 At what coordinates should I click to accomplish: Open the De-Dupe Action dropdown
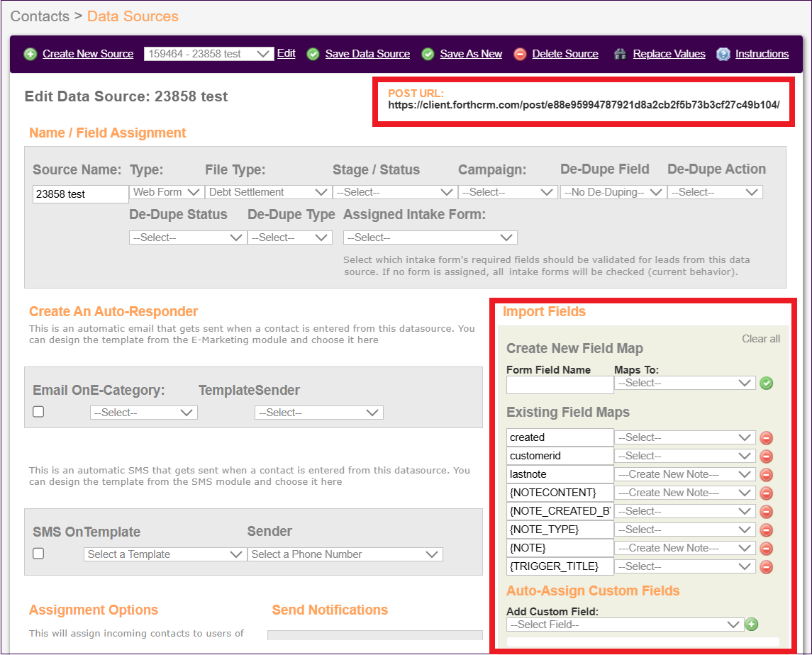[715, 192]
